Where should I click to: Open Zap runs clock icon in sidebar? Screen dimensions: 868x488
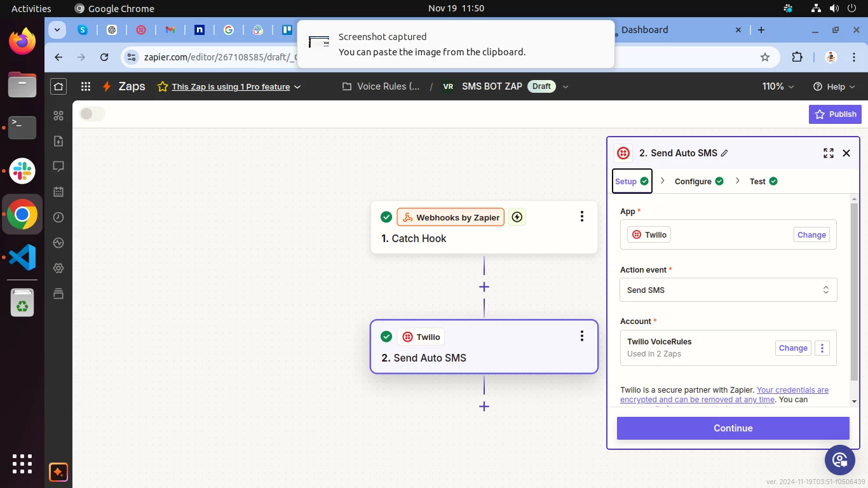tap(58, 217)
